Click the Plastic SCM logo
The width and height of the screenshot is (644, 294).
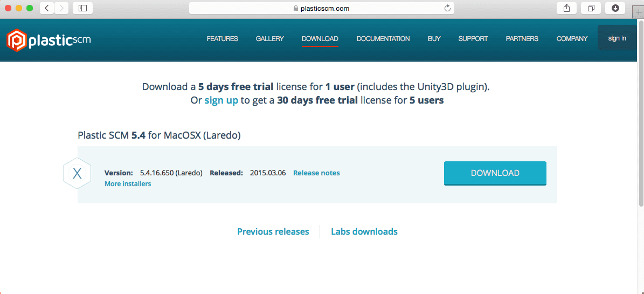click(49, 39)
